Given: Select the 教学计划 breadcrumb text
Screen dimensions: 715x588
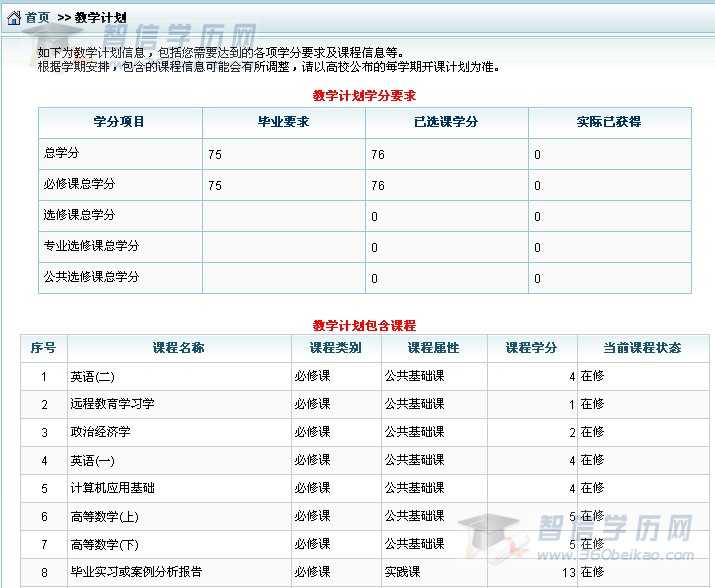Looking at the screenshot, I should point(100,18).
